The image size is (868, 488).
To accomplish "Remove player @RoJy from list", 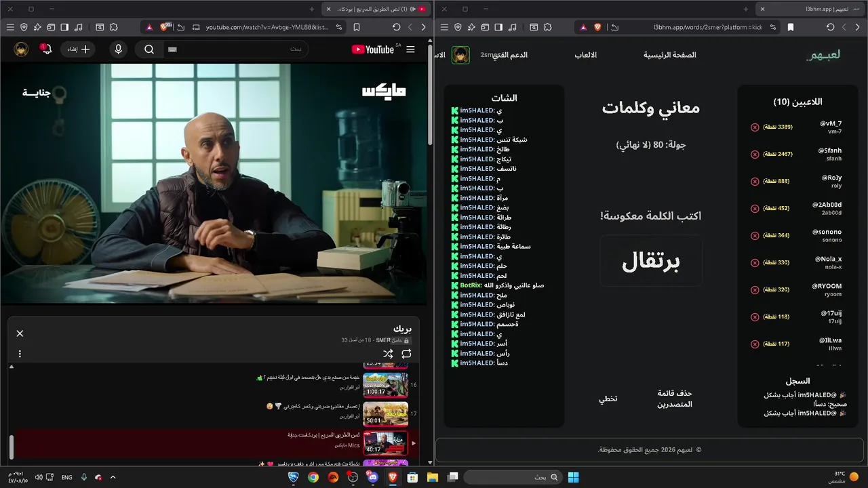I will tap(755, 181).
